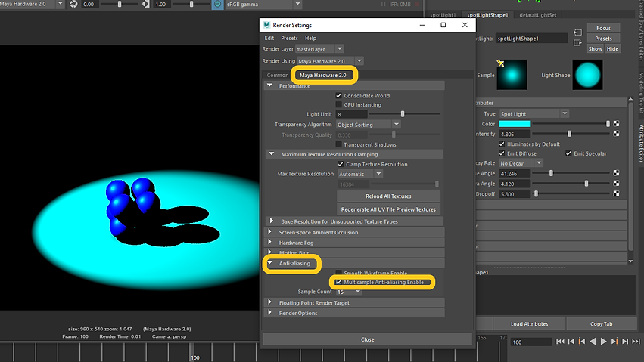Image resolution: width=644 pixels, height=362 pixels.
Task: Click the checker map button for Dropoff
Action: (616, 193)
